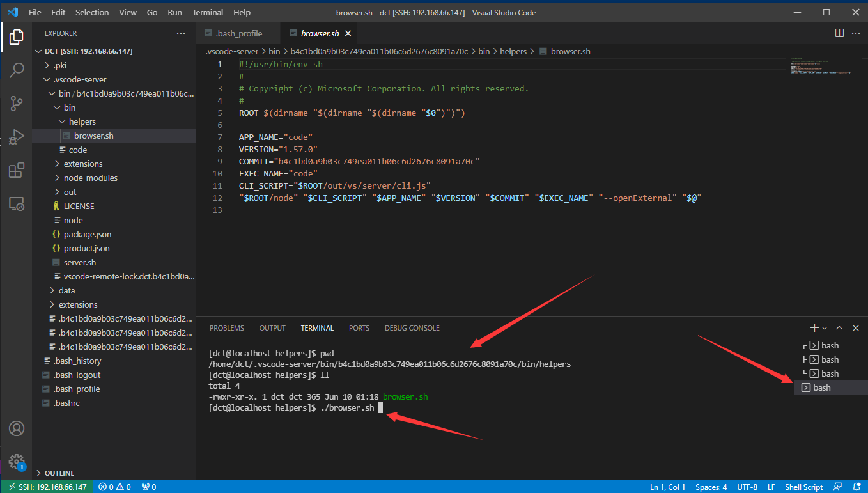Switch to the .bash_profile editor tab

point(239,33)
